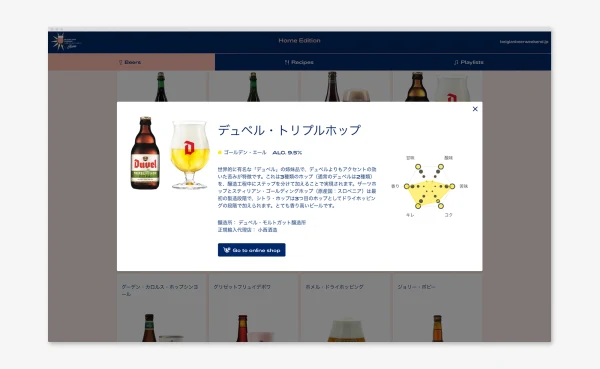Click the beer glass icon in Beers tab

pyautogui.click(x=120, y=62)
